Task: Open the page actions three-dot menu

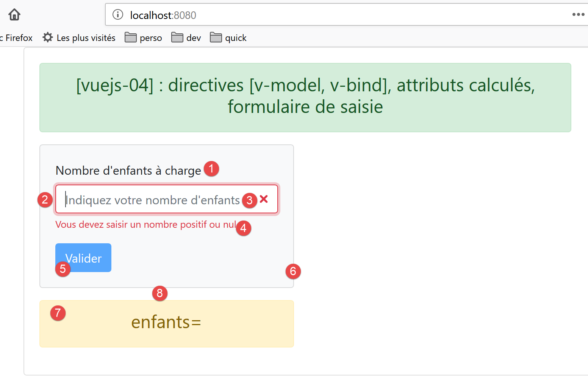Action: pyautogui.click(x=578, y=15)
